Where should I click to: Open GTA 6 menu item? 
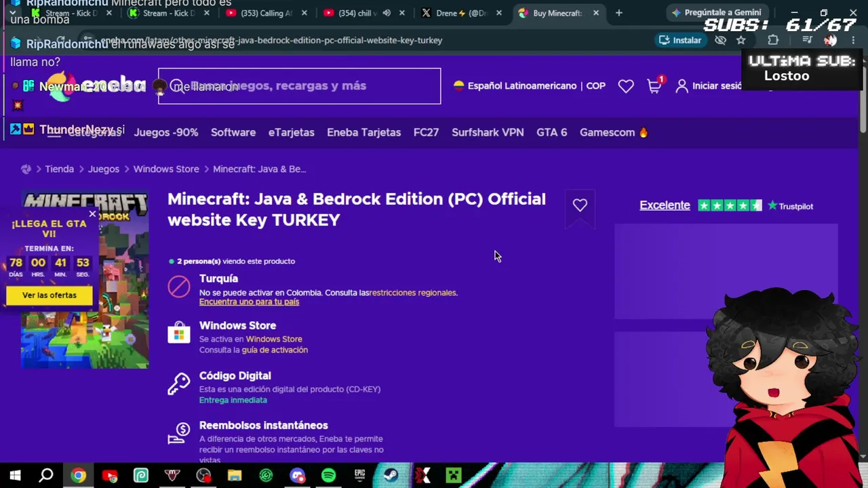(552, 132)
